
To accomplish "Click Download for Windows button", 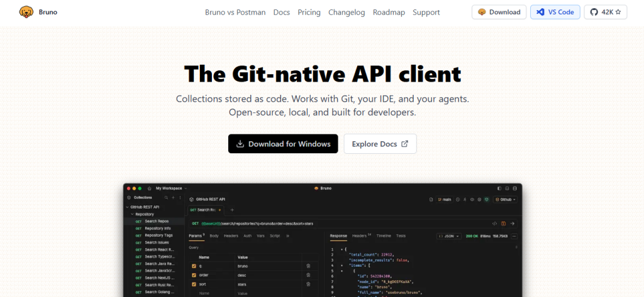I will coord(283,144).
